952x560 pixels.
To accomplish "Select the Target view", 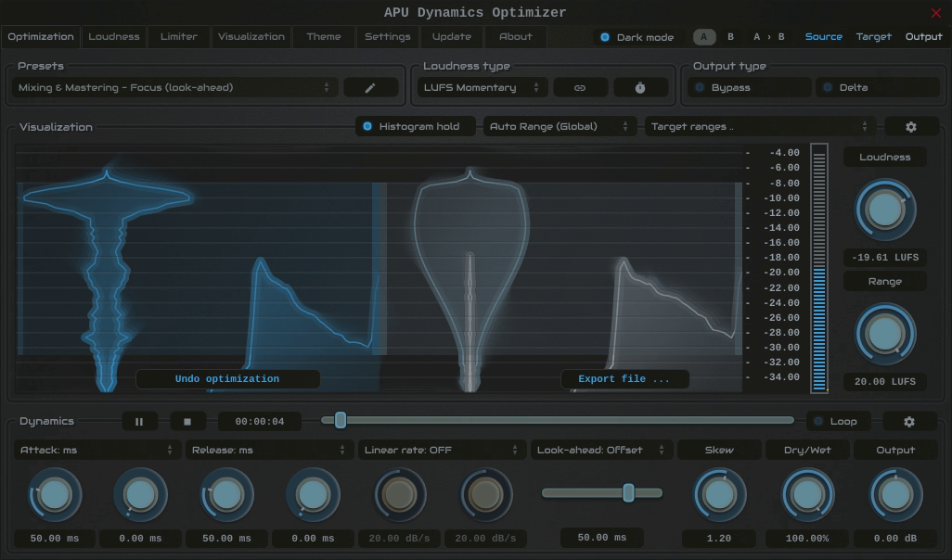I will coord(874,36).
